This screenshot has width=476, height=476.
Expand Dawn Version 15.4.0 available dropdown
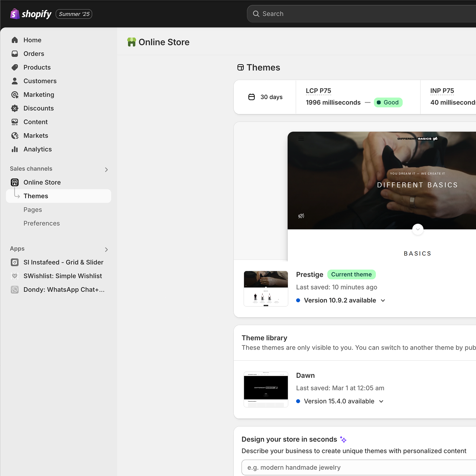381,401
